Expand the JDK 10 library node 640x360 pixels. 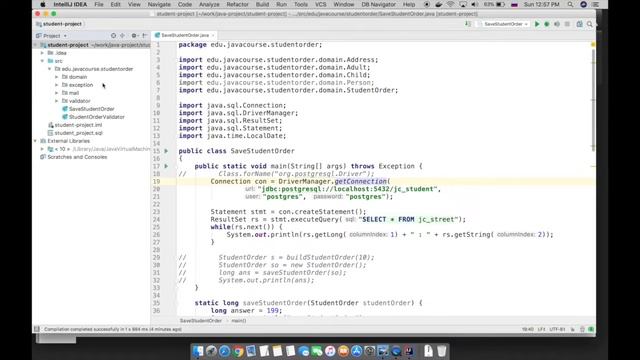click(42, 149)
